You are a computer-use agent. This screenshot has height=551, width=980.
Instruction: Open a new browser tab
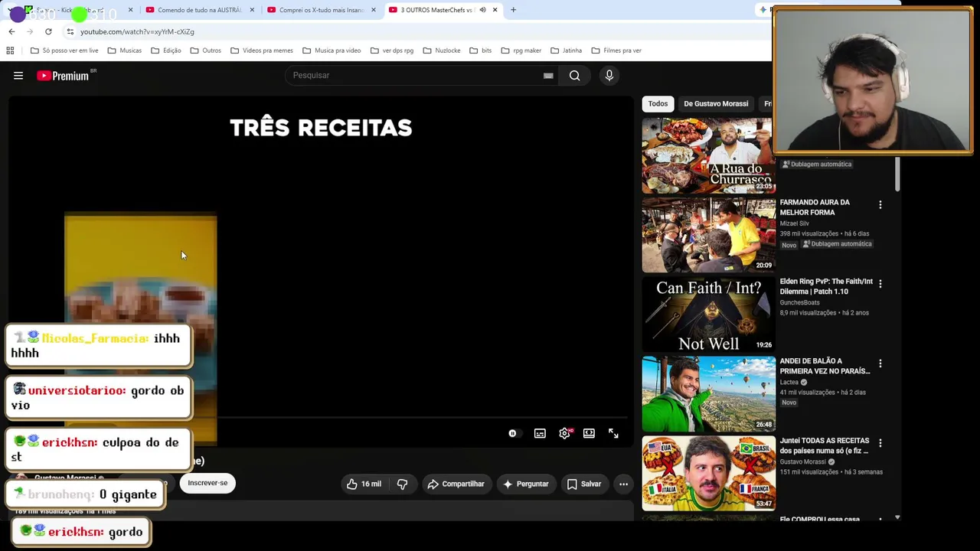(x=513, y=10)
